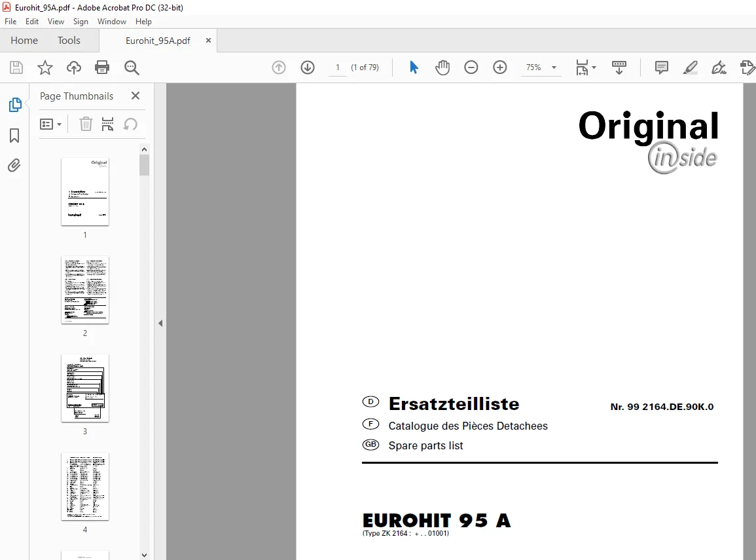Open the Sign document pen tool
The image size is (756, 560).
pos(719,67)
